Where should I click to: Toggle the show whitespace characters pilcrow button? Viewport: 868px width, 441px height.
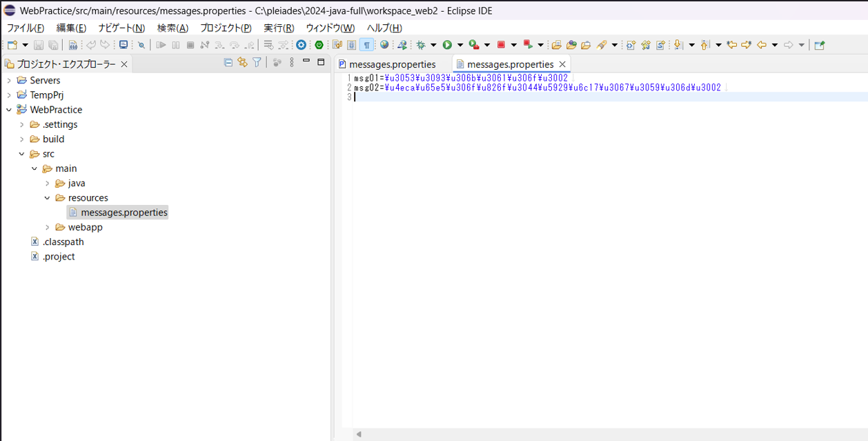366,45
